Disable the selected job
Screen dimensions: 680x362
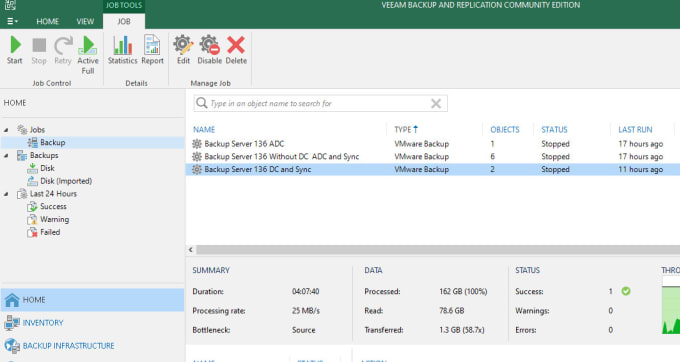click(209, 50)
